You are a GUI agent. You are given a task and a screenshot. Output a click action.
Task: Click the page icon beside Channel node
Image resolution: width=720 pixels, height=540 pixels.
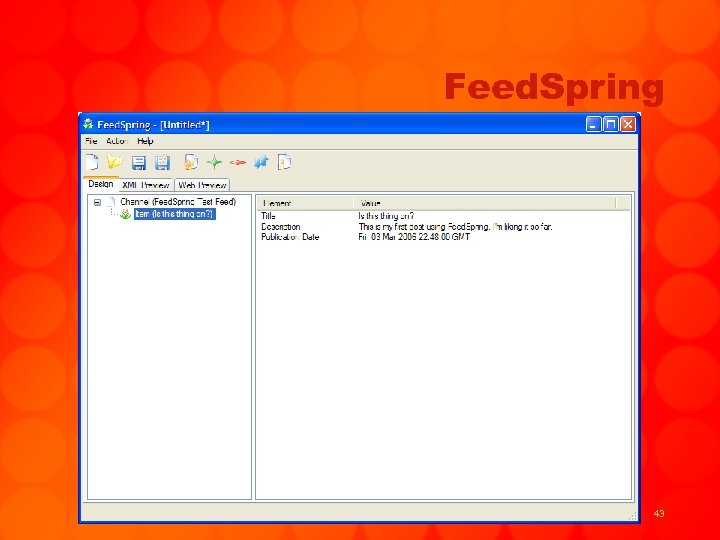click(x=111, y=202)
